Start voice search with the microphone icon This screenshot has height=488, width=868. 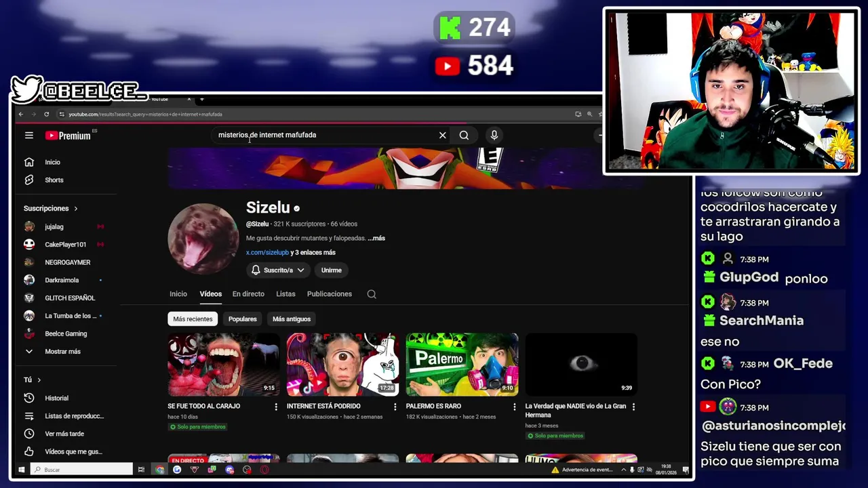(494, 136)
